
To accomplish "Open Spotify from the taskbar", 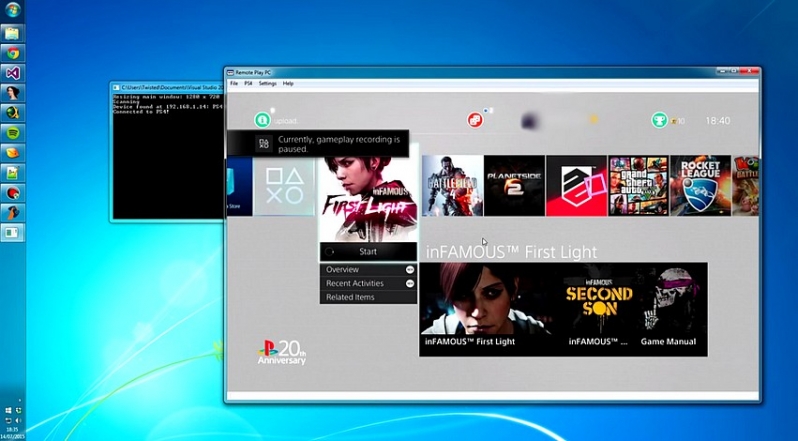I will pyautogui.click(x=12, y=133).
